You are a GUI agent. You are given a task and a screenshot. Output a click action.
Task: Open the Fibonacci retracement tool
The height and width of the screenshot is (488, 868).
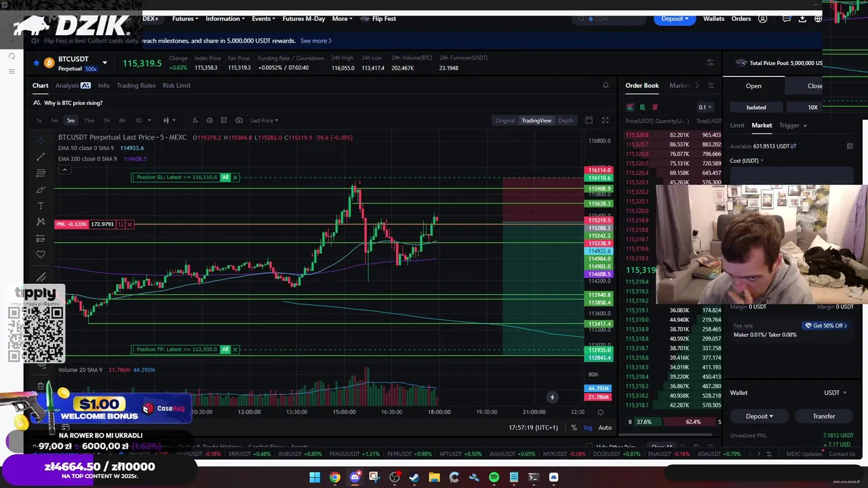click(x=41, y=173)
